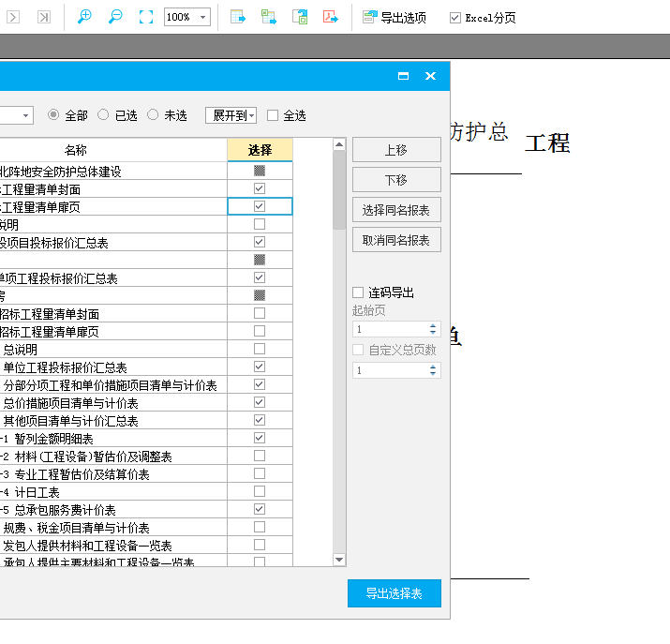Screen dimensions: 670x644
Task: Select the 暂列金额明细表 row text
Action: point(53,439)
